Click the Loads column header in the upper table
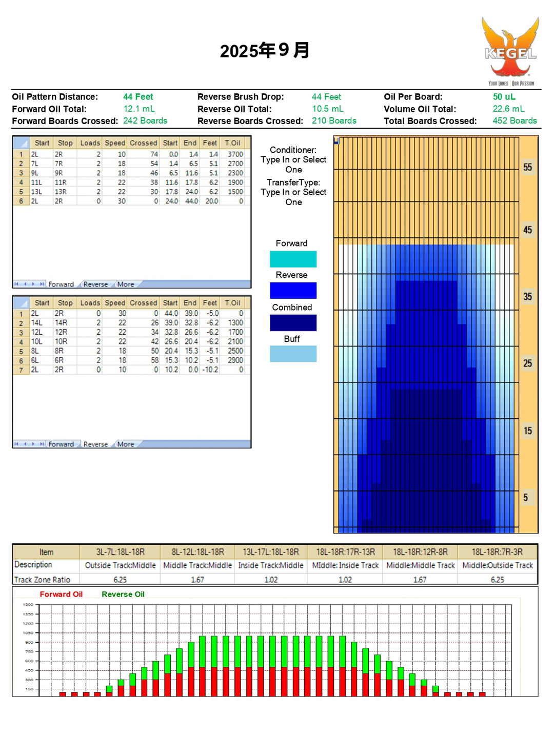554x756 pixels. 90,143
